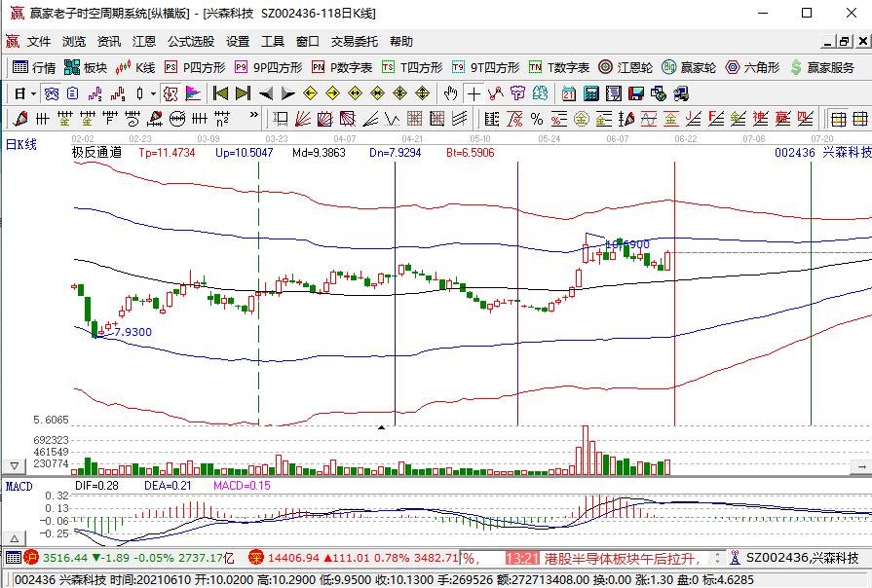Open the 9P四方形 tool
This screenshot has height=588, width=872.
pos(269,67)
